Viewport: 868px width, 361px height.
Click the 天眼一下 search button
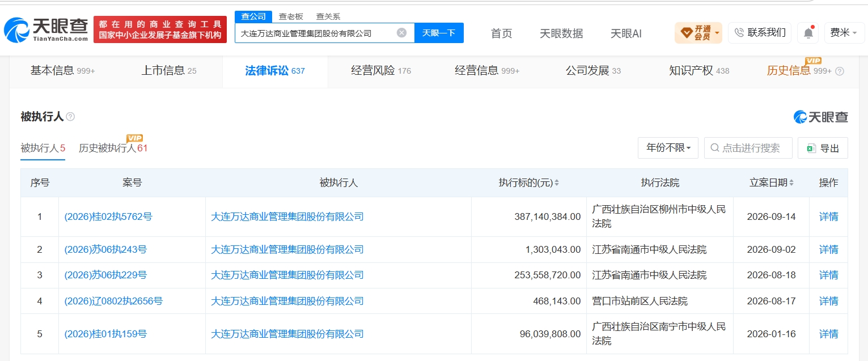pos(439,33)
